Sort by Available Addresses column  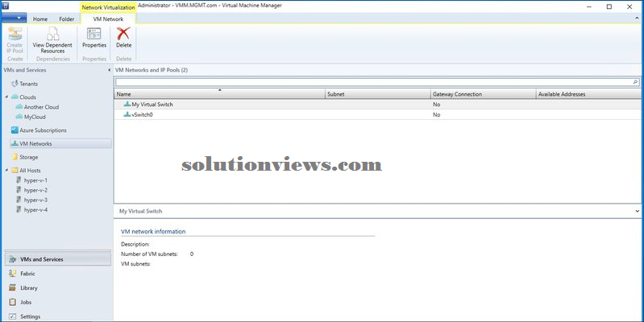588,94
